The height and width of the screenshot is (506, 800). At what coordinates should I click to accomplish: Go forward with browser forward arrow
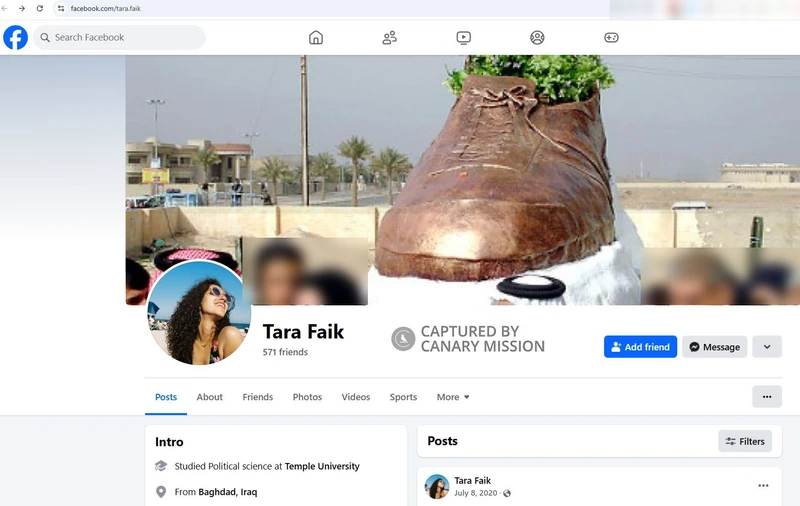click(22, 9)
